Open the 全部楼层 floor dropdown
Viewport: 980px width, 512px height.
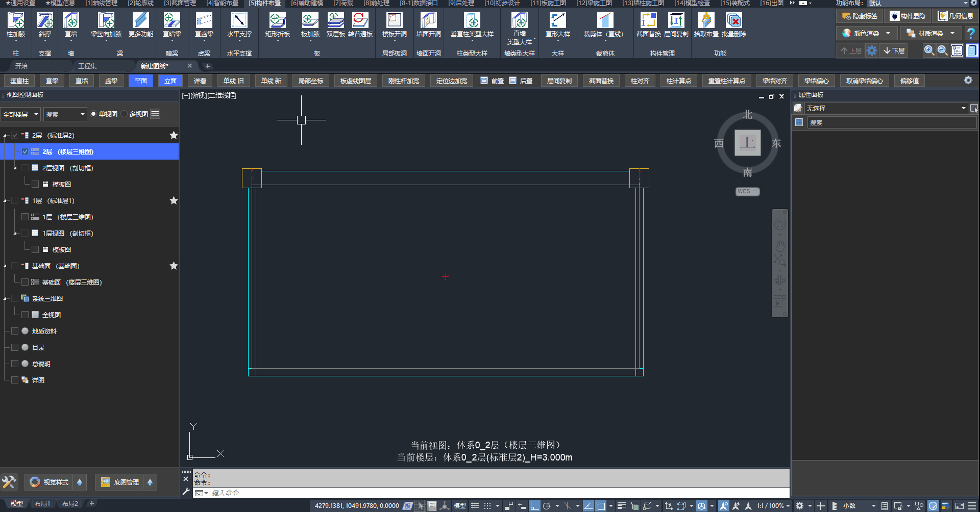tap(20, 114)
